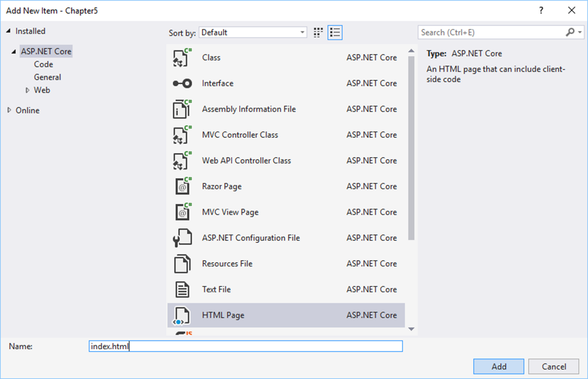Select the 'HTML Page' template name
Image resolution: width=588 pixels, height=379 pixels.
coord(223,315)
